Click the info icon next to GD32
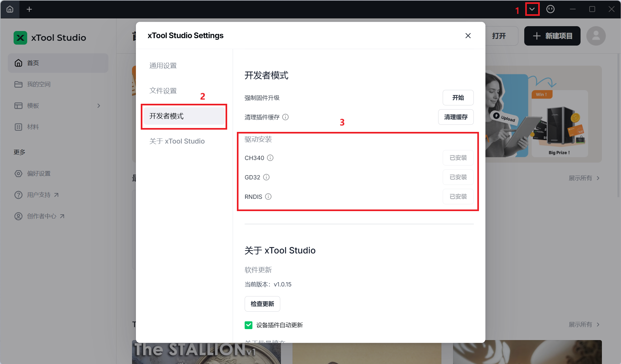 pyautogui.click(x=266, y=177)
